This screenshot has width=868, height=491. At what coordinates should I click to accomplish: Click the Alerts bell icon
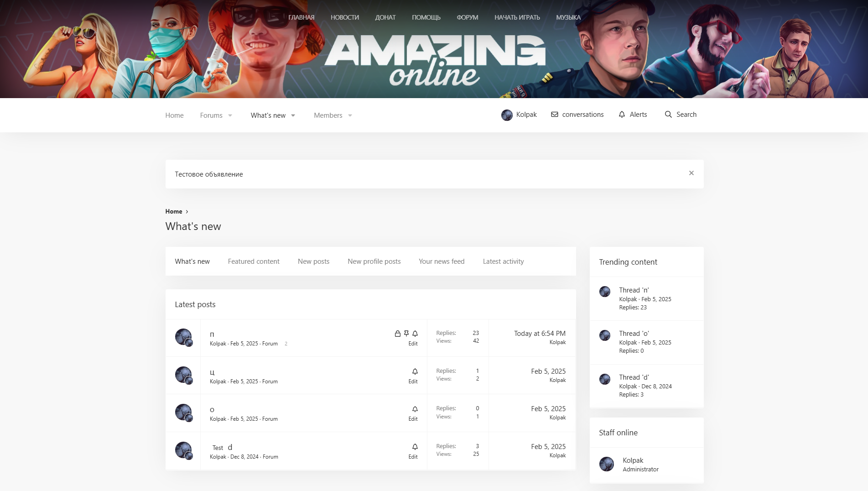[622, 115]
